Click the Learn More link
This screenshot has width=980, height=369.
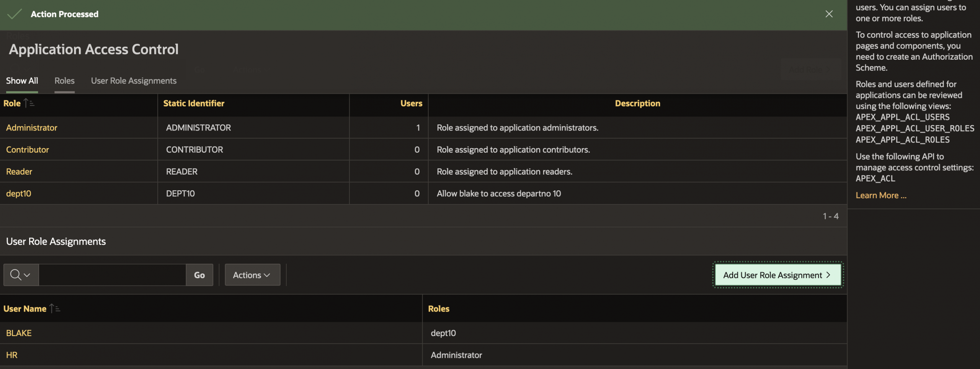click(880, 195)
